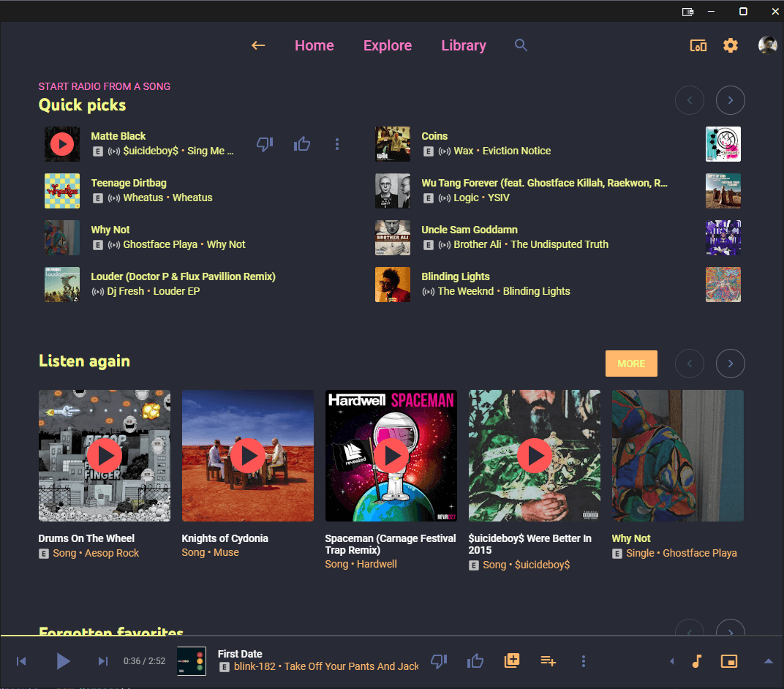Open the miniplayer icon in player bar

[x=728, y=660]
